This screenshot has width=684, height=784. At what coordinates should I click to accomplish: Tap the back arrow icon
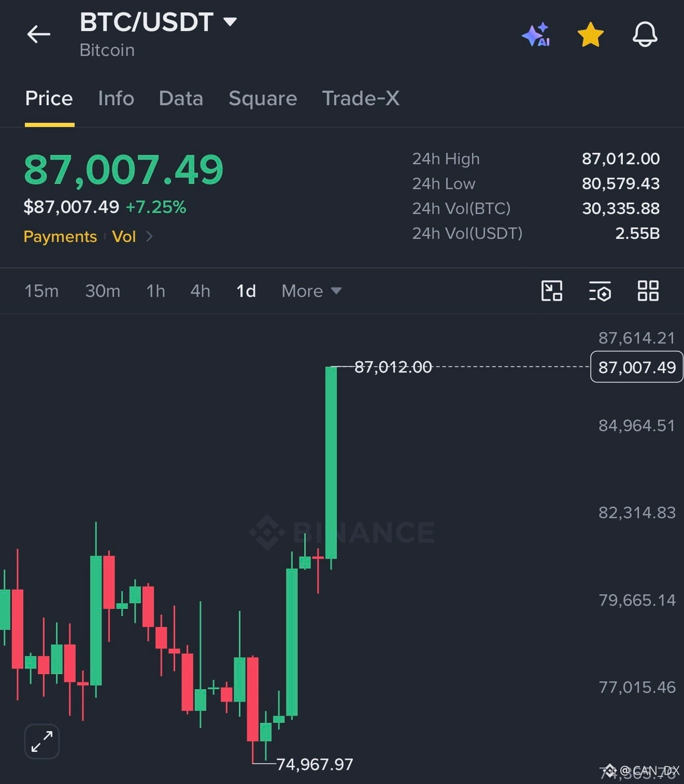pyautogui.click(x=39, y=35)
